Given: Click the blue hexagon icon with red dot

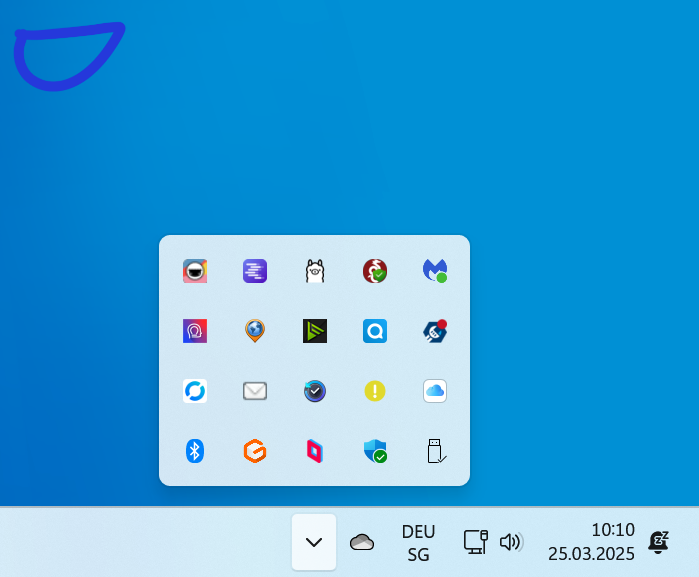Looking at the screenshot, I should point(435,331).
